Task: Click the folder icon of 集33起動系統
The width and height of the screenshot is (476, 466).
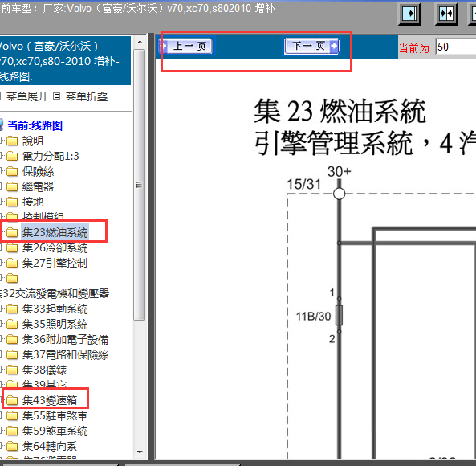Action: tap(12, 309)
